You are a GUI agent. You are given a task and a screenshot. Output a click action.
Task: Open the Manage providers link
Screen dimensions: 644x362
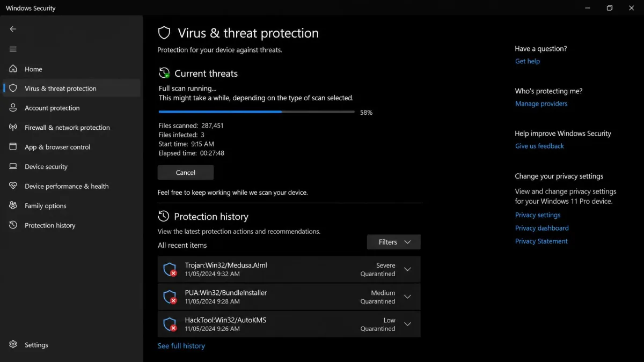[541, 104]
